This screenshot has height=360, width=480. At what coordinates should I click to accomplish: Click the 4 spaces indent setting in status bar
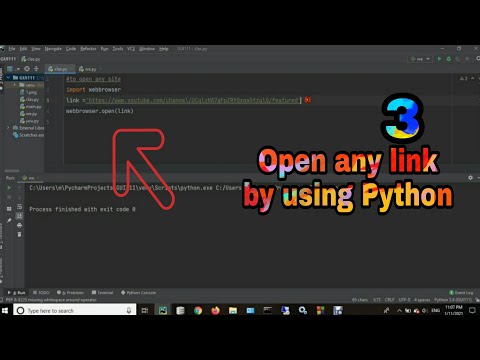[x=422, y=300]
